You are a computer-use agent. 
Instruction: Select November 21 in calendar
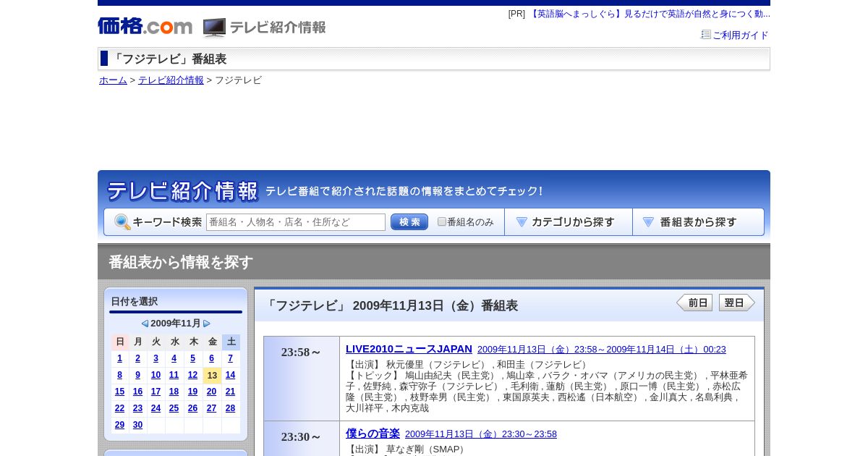[231, 392]
